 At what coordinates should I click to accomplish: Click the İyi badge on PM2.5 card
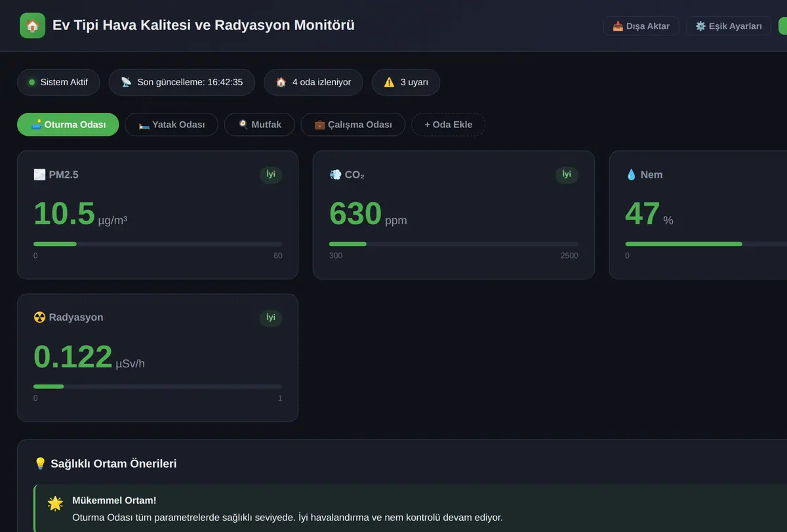[x=271, y=174]
